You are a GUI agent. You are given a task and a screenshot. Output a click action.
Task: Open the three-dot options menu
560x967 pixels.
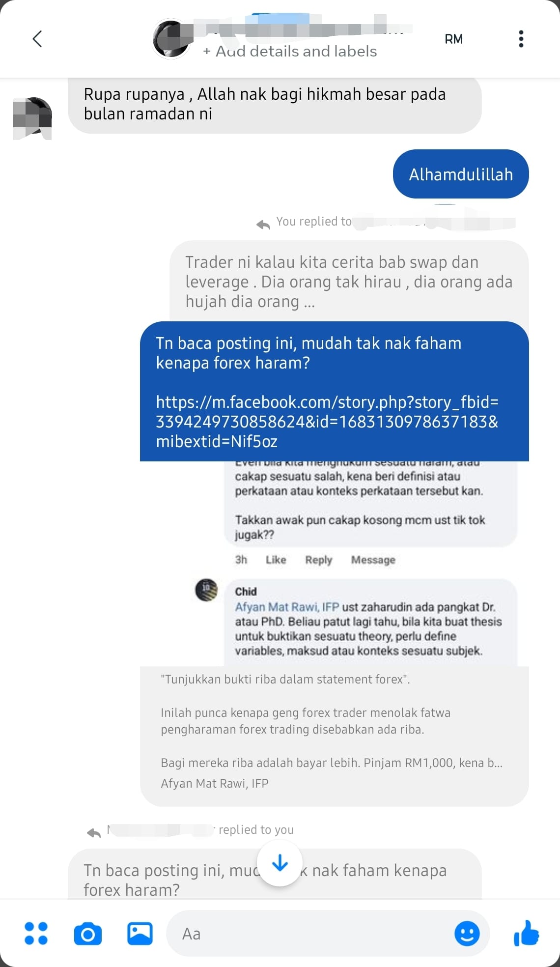[521, 39]
